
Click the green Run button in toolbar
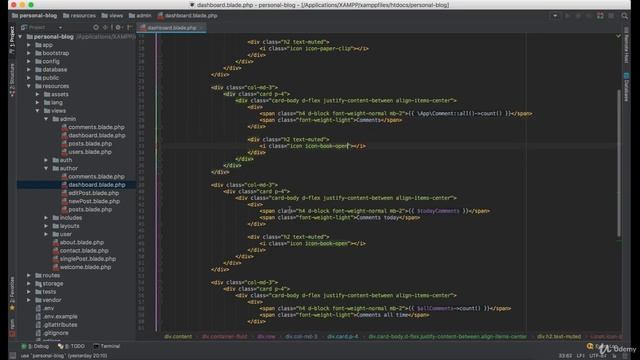point(567,16)
